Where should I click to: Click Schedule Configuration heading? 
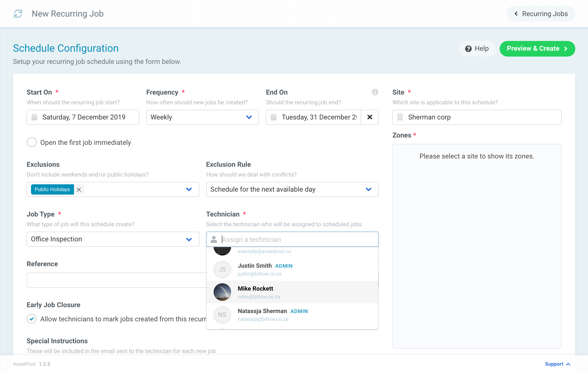pyautogui.click(x=66, y=48)
